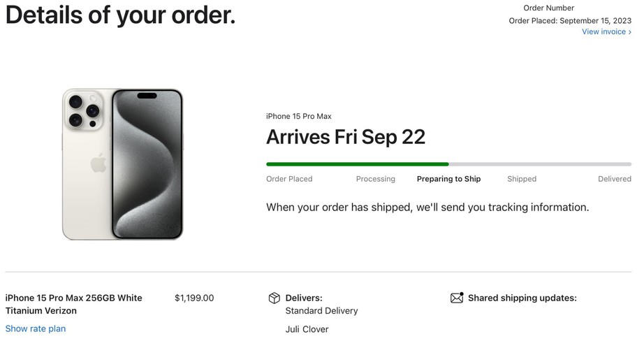Click the Order Placed status step
Image resolution: width=644 pixels, height=362 pixels.
[289, 179]
